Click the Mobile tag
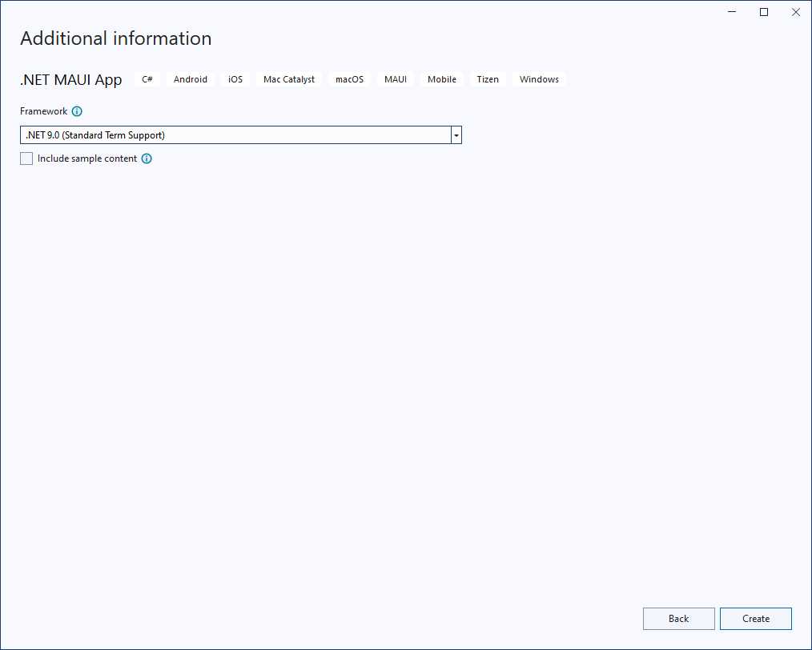Image resolution: width=812 pixels, height=650 pixels. (x=442, y=79)
